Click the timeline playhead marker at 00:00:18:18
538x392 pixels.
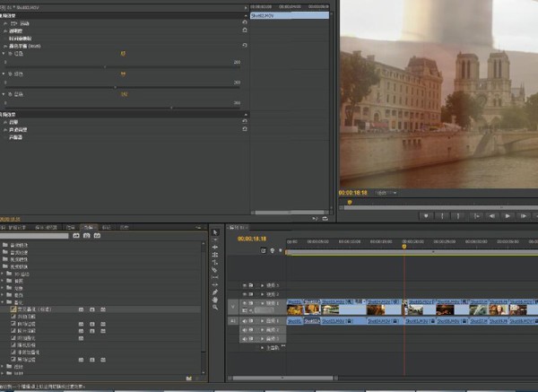pos(404,246)
